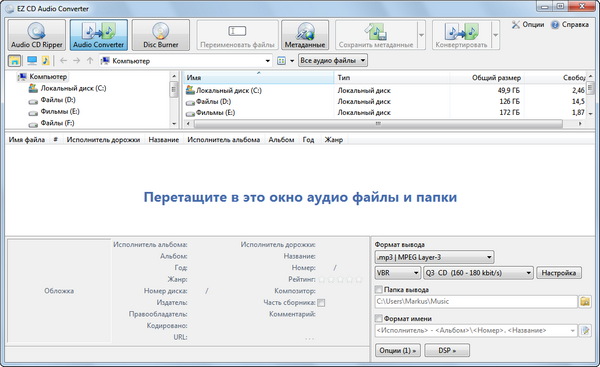Click the rating stars field

coord(340,279)
